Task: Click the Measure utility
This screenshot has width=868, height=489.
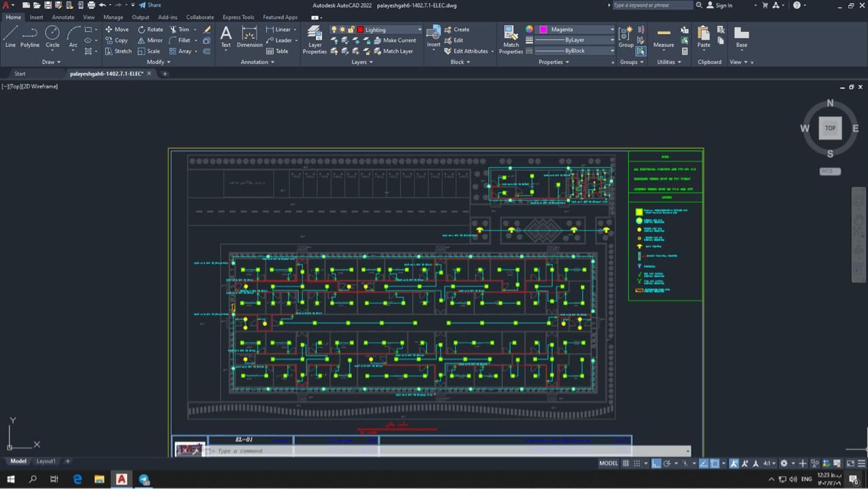Action: point(664,37)
